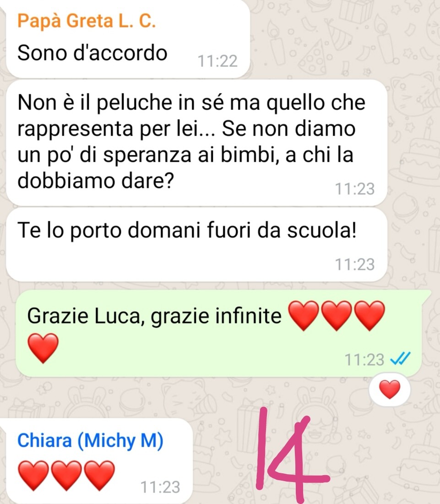Tap 11:23 timestamp under 'fuori da scuola' message
The image size is (440, 504).
coord(354,264)
